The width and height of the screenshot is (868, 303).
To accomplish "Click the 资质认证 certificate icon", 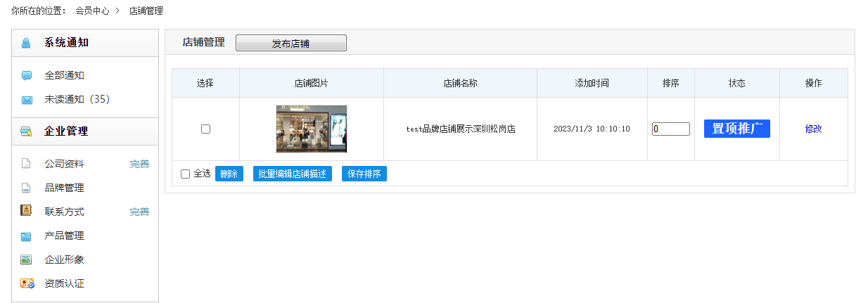I will [x=27, y=283].
